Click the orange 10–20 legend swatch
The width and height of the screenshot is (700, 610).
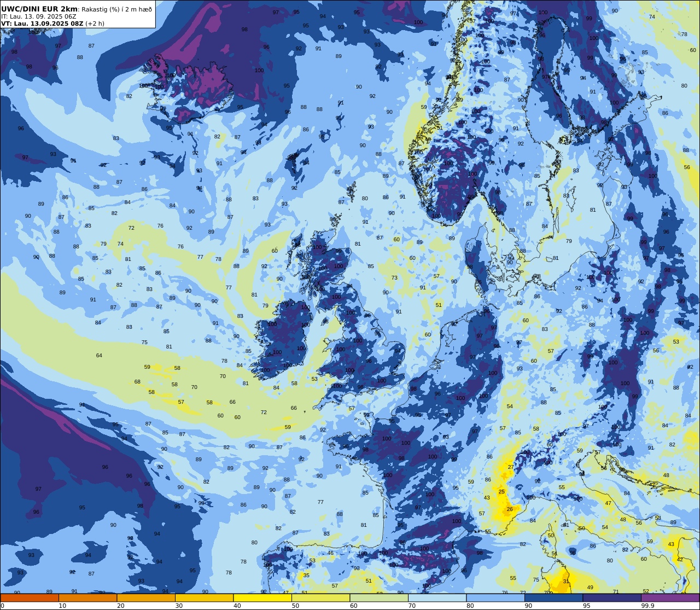click(x=87, y=597)
